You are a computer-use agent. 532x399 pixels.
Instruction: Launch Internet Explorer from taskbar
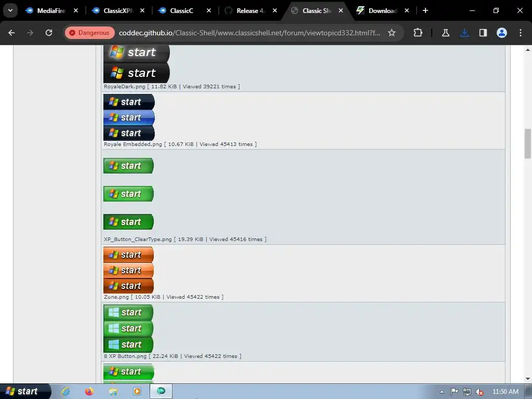click(65, 392)
